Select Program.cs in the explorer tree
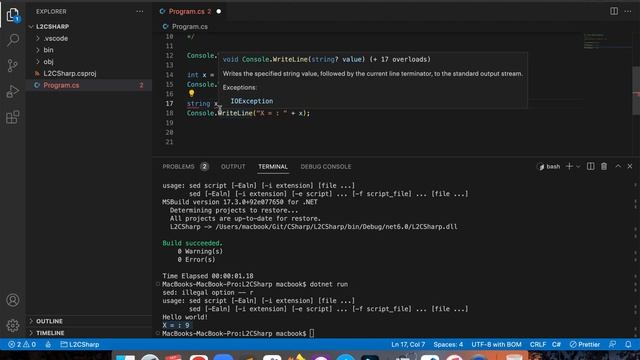 pos(89,85)
